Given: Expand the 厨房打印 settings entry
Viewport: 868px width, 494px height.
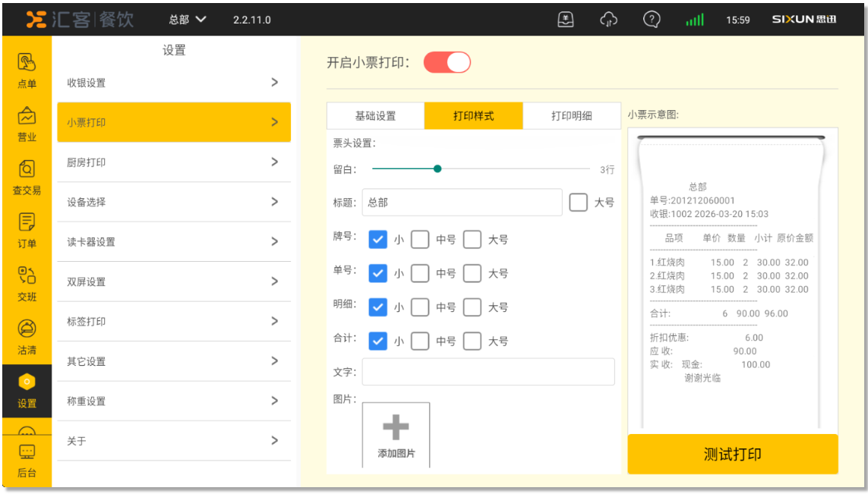Looking at the screenshot, I should click(x=174, y=162).
